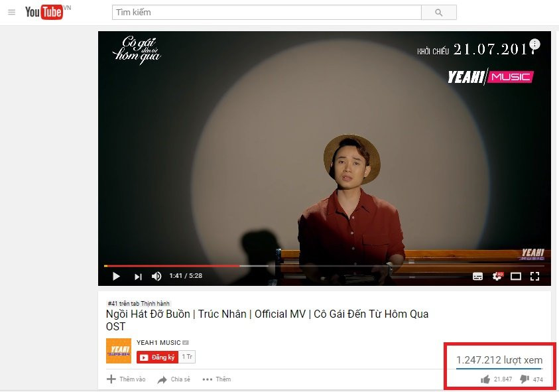Screen dimensions: 559x392
Task: Go to YouTube home via logo
Action: 44,12
